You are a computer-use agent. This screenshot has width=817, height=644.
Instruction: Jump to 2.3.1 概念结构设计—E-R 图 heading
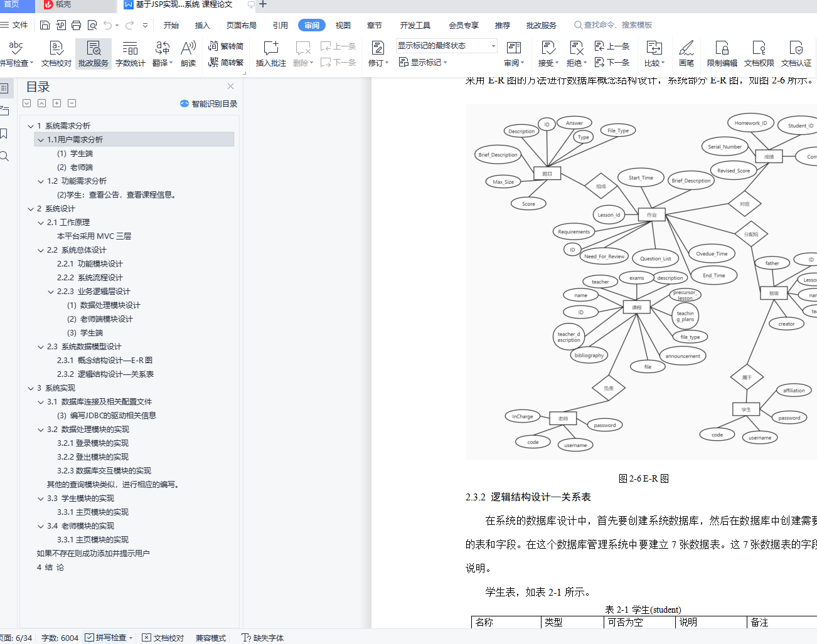point(105,361)
